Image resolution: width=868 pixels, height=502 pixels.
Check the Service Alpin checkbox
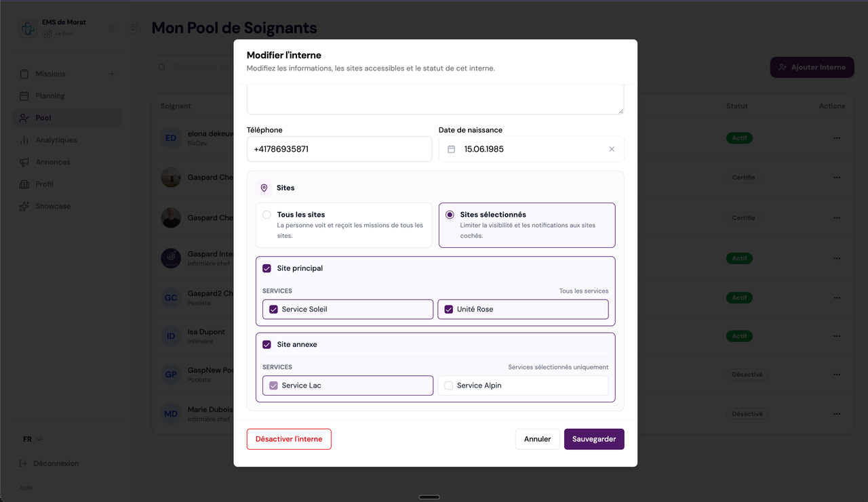[448, 385]
